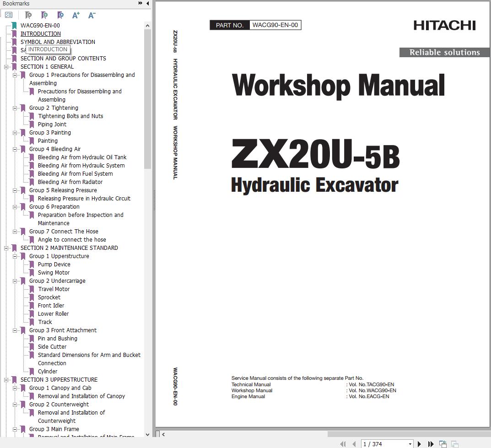This screenshot has width=491, height=448.
Task: Collapse Group 7 Connect The Hose node
Action: 15,232
